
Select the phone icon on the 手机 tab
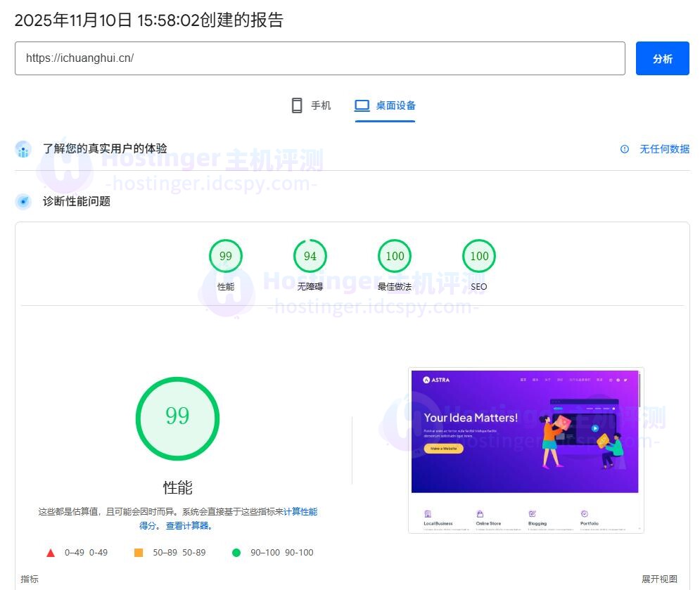(x=297, y=105)
